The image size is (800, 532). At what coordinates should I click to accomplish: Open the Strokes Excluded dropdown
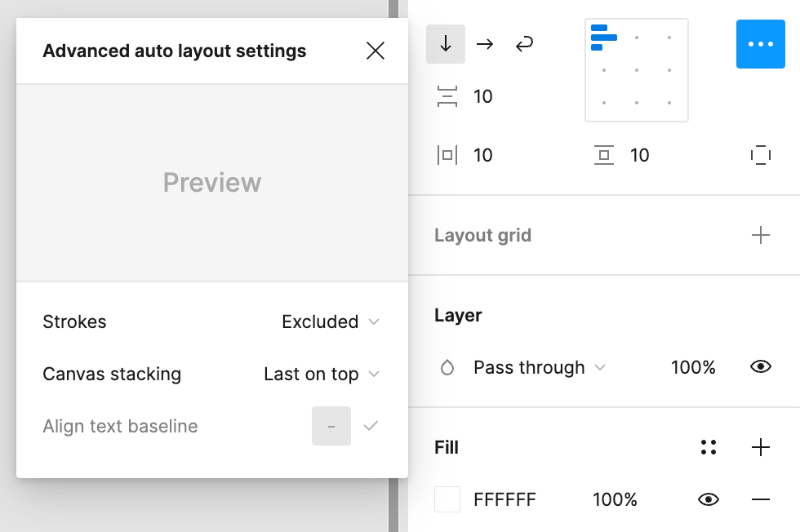pos(330,321)
